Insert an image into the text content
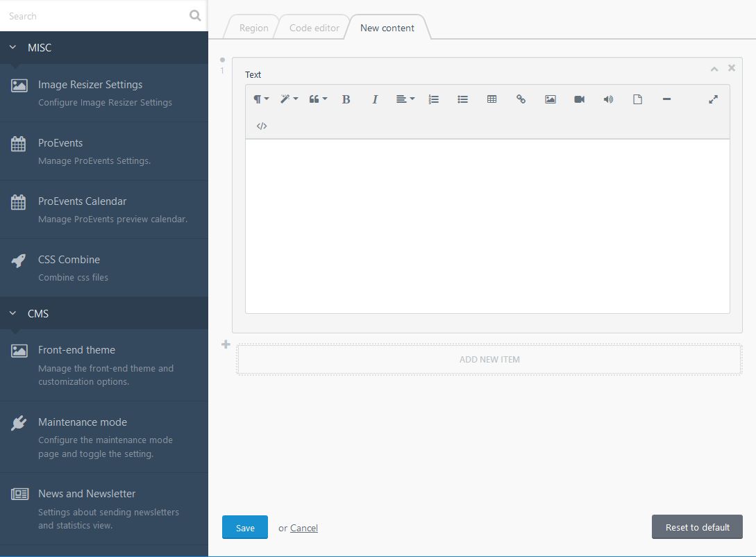 [550, 99]
